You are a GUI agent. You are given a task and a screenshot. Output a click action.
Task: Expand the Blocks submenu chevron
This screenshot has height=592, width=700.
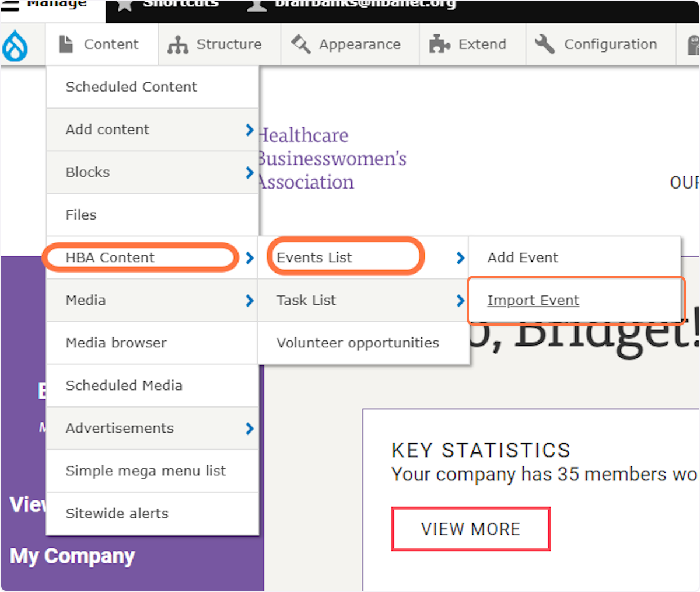click(x=249, y=172)
